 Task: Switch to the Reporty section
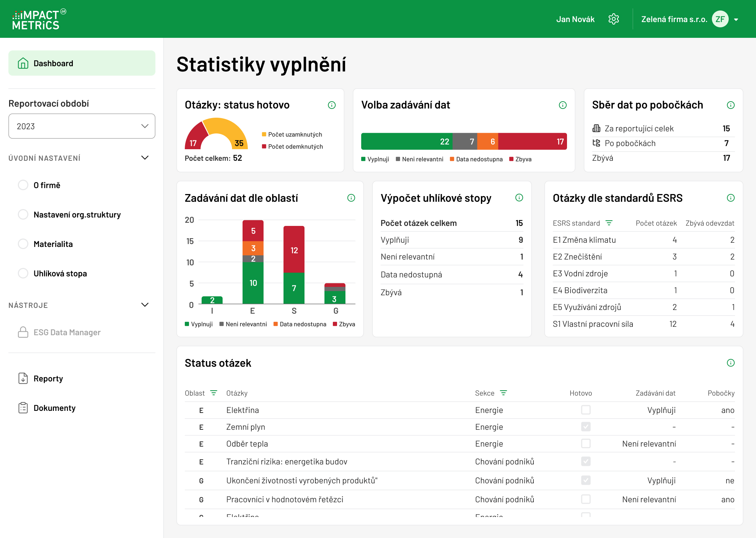[x=48, y=378]
